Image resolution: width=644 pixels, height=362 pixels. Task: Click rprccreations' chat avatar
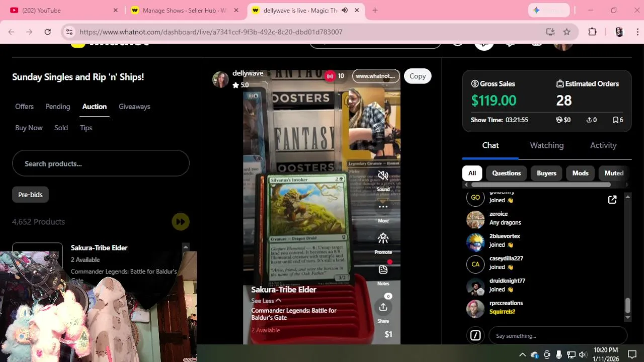pyautogui.click(x=475, y=309)
